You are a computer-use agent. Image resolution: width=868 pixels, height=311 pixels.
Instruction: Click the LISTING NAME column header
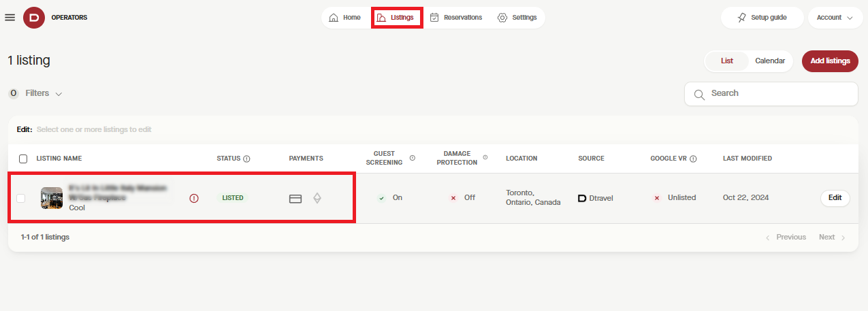[59, 159]
